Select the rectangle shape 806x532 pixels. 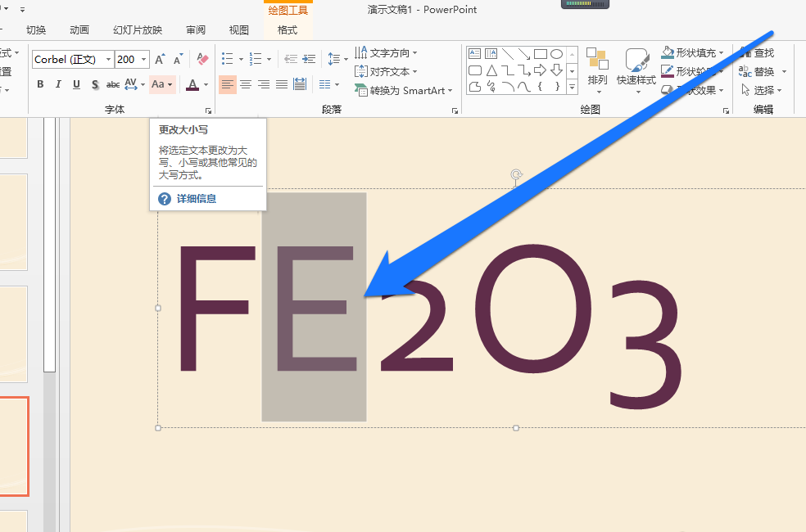point(541,54)
